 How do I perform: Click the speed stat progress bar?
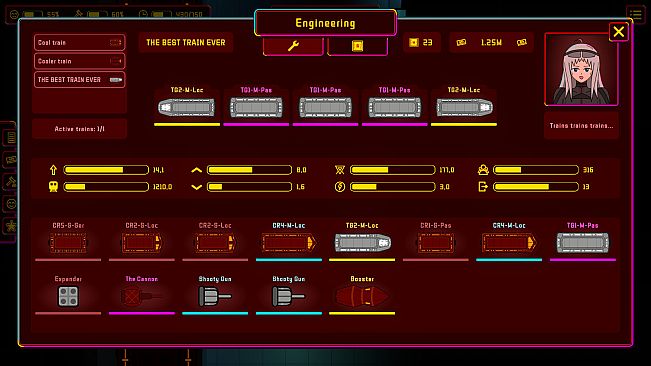tap(106, 170)
